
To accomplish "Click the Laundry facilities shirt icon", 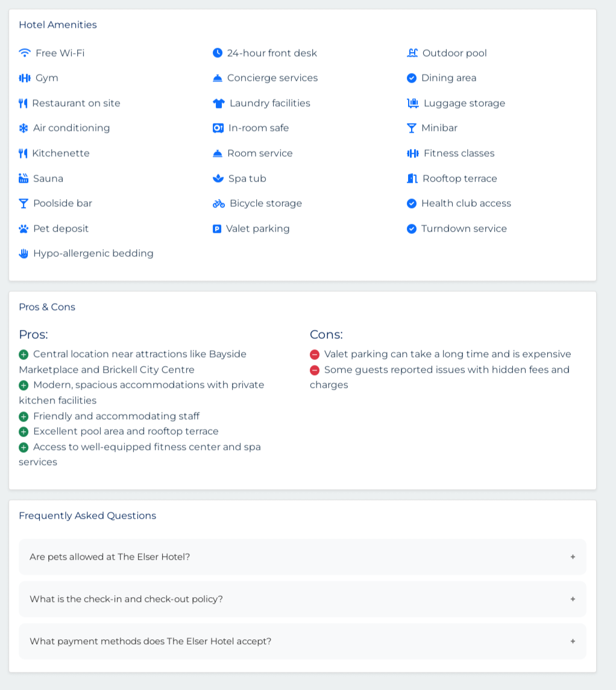I will (219, 103).
